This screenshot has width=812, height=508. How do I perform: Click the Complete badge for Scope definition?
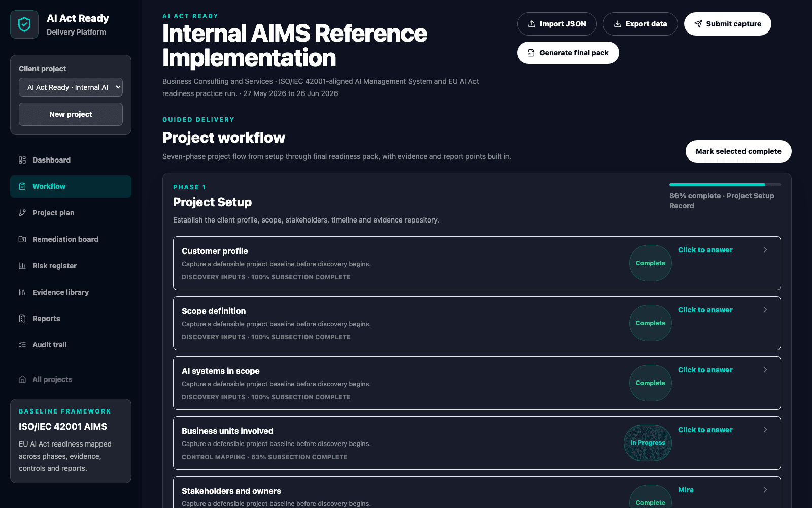coord(651,323)
